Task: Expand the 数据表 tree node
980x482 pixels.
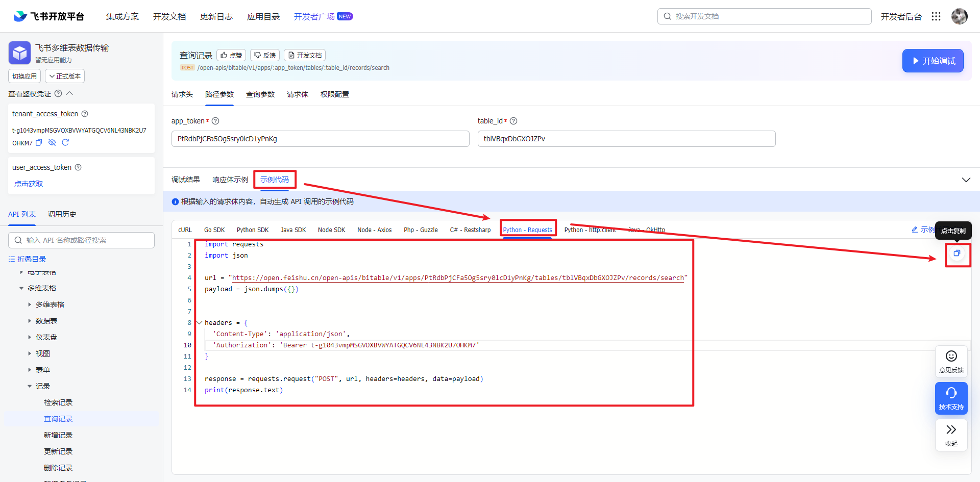Action: click(30, 321)
